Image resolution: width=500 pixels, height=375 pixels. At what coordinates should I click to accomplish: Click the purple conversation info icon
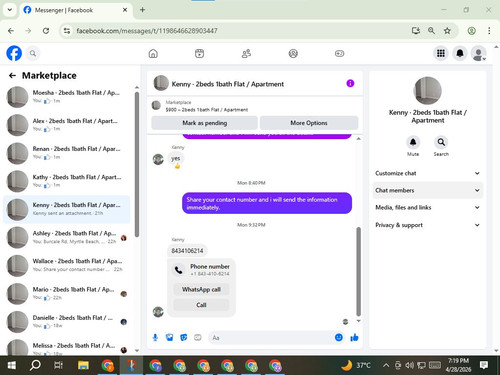pyautogui.click(x=350, y=83)
